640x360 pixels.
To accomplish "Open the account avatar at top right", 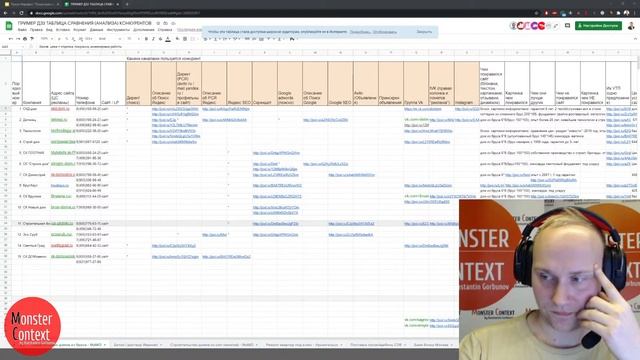I will [x=631, y=26].
